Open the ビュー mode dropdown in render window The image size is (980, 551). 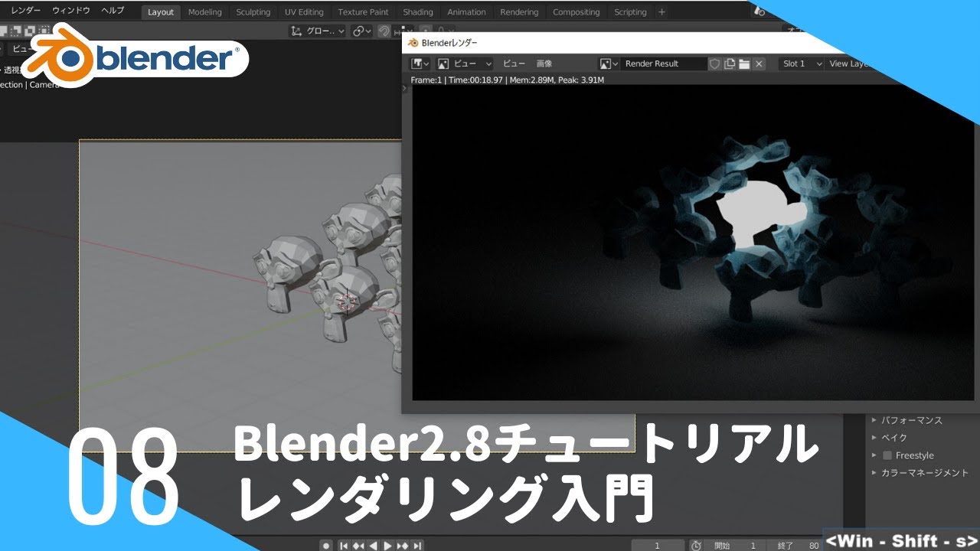click(465, 64)
